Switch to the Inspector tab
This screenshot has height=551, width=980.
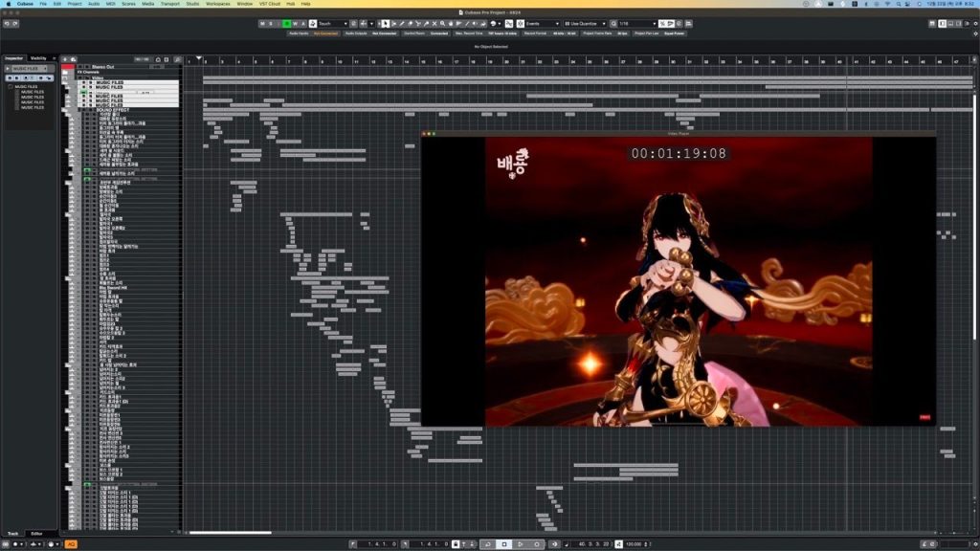pos(13,58)
